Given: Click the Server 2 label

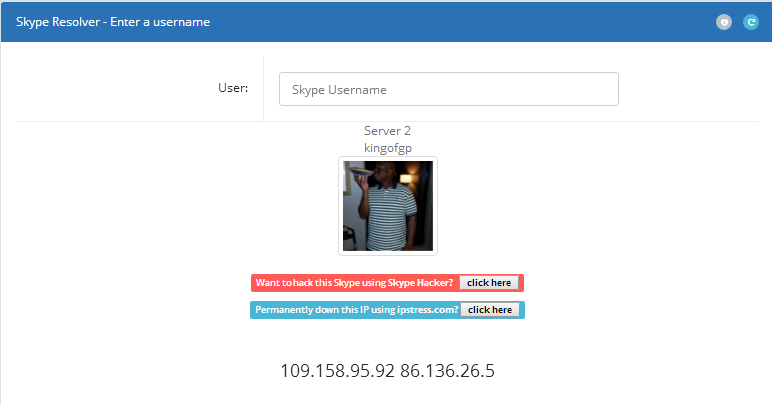Looking at the screenshot, I should point(387,131).
